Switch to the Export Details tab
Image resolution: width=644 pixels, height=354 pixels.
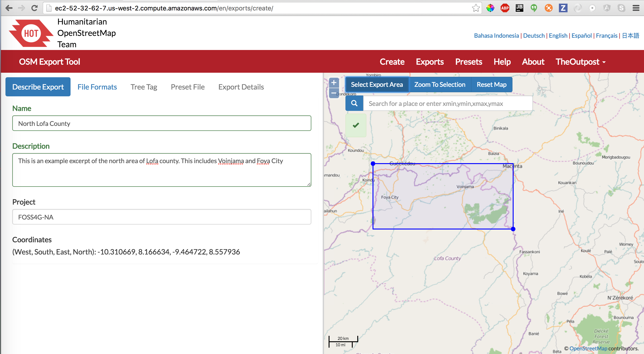241,86
